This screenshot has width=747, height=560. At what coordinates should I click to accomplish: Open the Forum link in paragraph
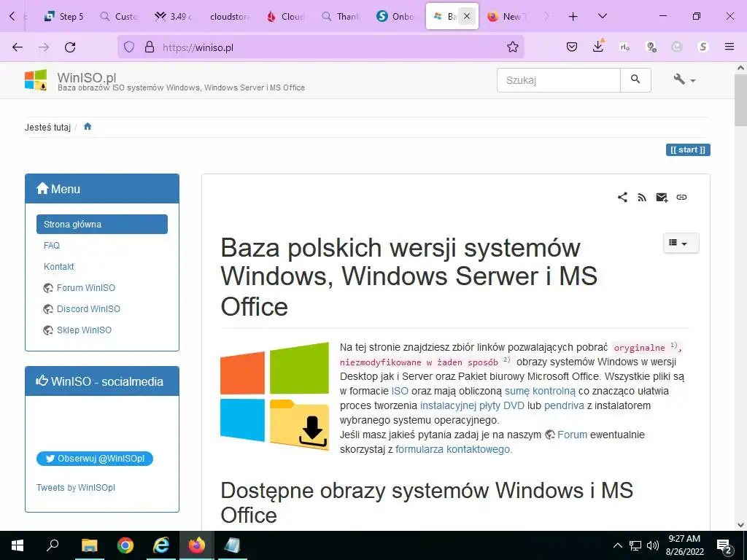572,435
